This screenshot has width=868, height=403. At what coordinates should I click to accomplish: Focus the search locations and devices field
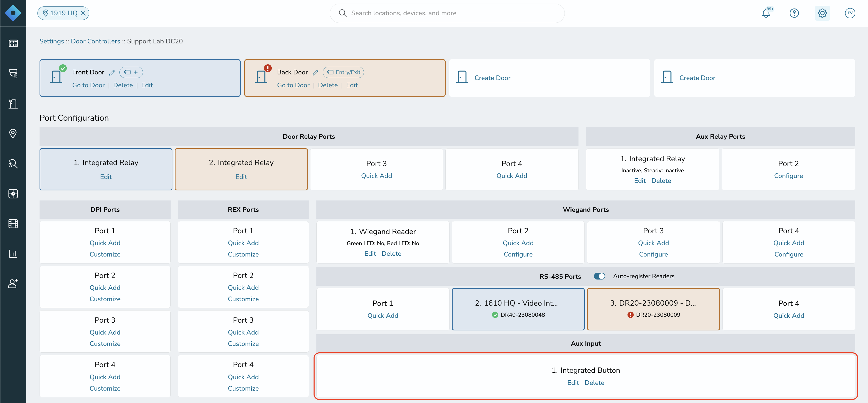(447, 13)
